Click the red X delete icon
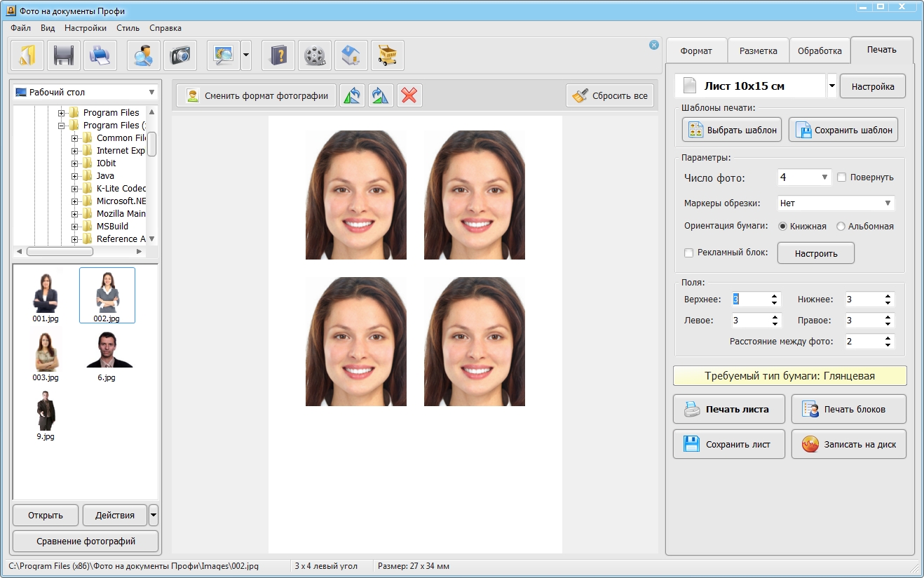 coord(409,95)
